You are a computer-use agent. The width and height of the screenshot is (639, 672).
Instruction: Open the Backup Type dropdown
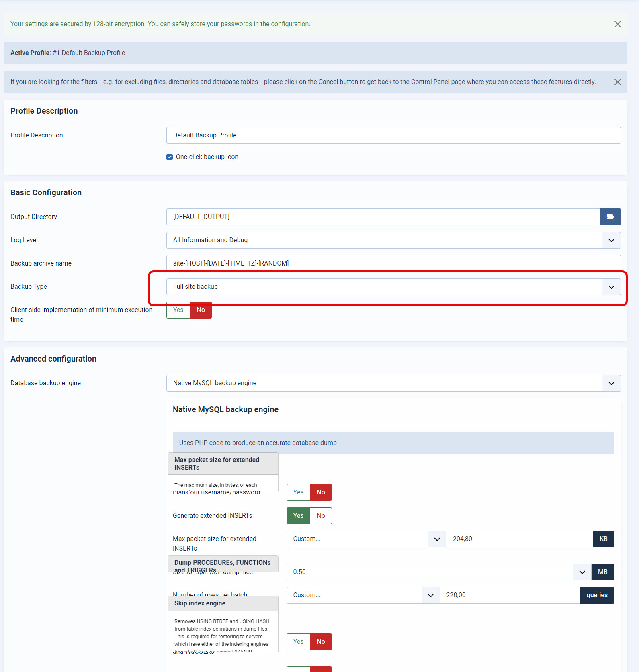click(393, 287)
